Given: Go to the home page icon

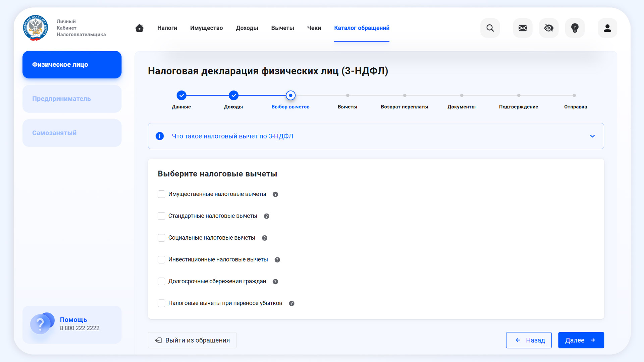Looking at the screenshot, I should pyautogui.click(x=139, y=28).
